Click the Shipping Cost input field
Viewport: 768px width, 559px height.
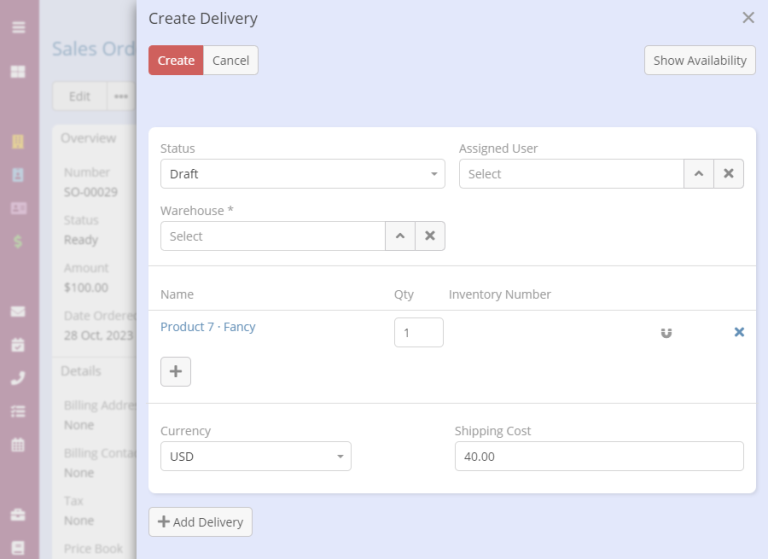(x=598, y=456)
